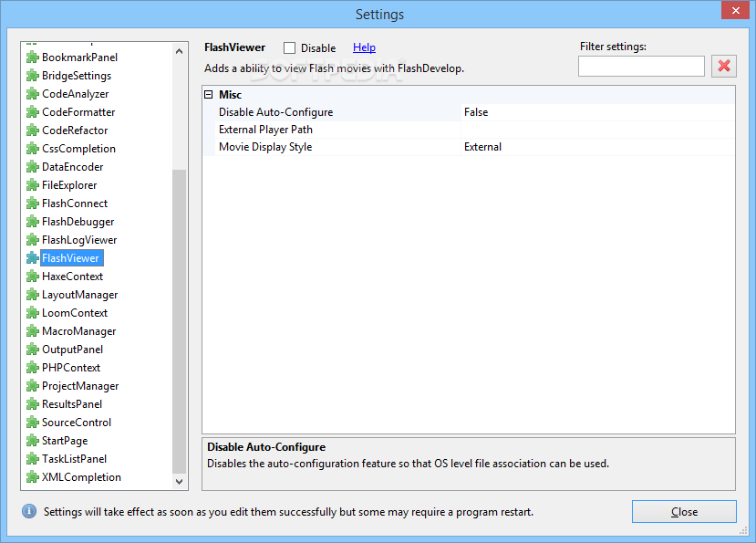The image size is (756, 543).
Task: Select CodeAnalyzer in the plugin list
Action: coord(75,94)
